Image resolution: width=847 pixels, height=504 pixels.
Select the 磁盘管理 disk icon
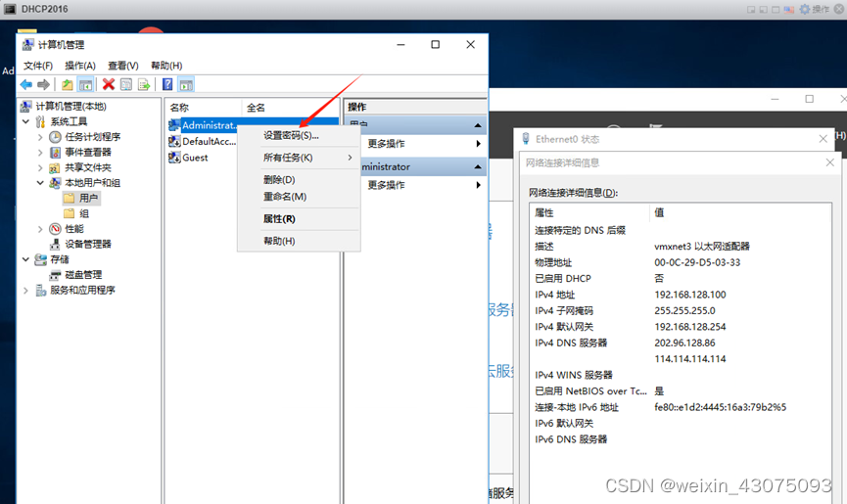pyautogui.click(x=55, y=275)
